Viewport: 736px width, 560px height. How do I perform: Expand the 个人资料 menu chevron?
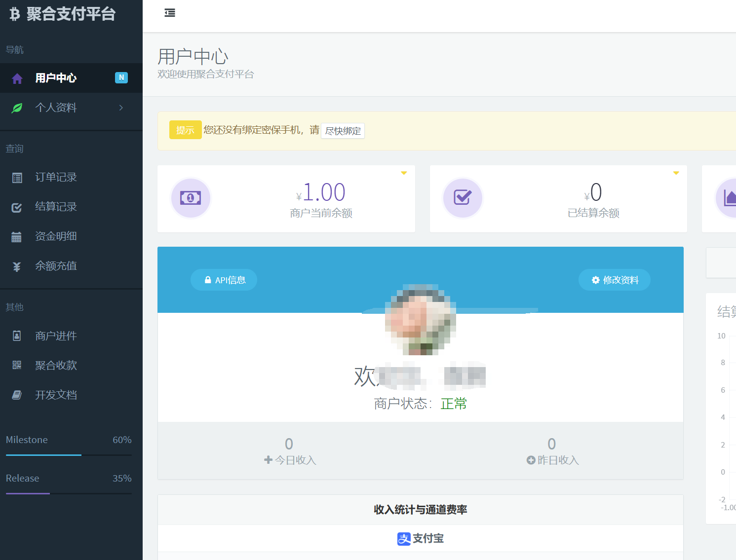pyautogui.click(x=121, y=108)
